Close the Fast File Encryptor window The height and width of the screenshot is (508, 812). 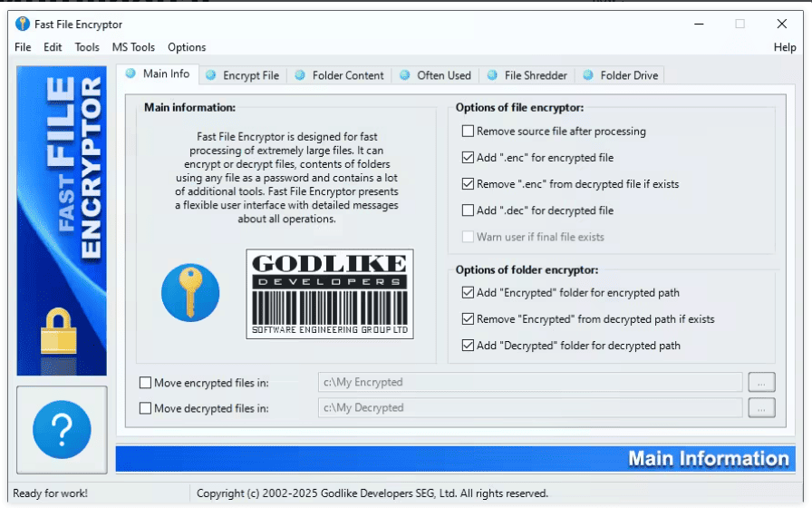782,24
